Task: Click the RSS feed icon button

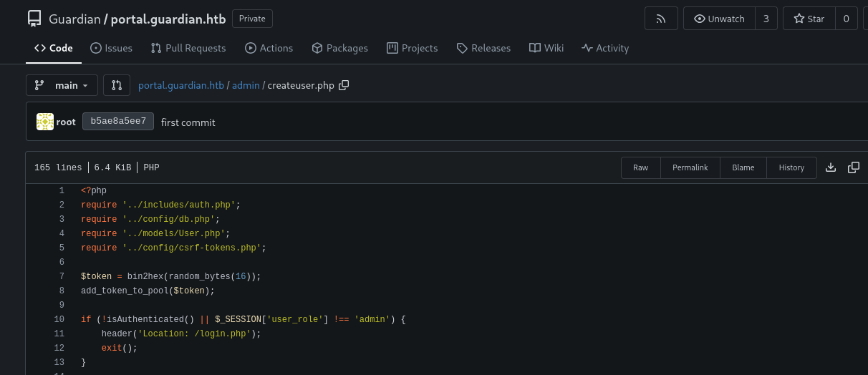Action: point(660,19)
